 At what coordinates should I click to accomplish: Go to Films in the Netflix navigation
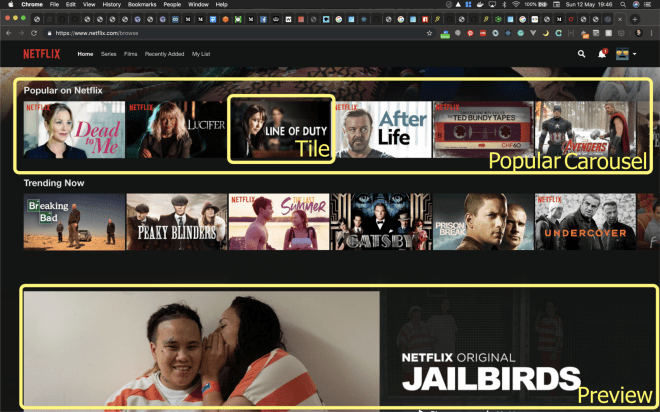tap(131, 54)
